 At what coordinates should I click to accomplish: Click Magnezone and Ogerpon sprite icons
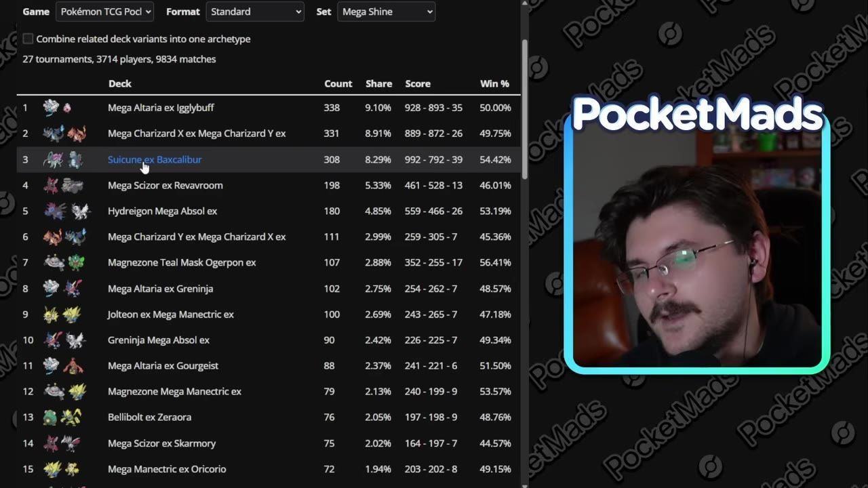point(63,262)
